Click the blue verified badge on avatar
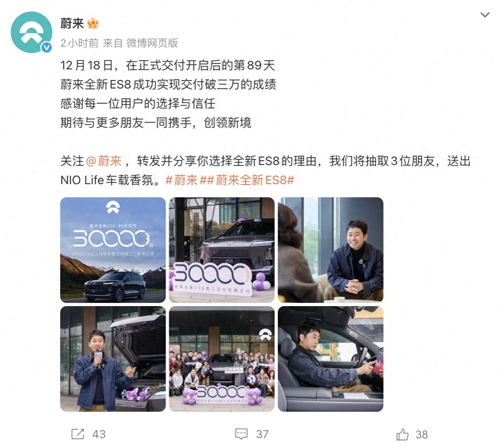 click(47, 47)
